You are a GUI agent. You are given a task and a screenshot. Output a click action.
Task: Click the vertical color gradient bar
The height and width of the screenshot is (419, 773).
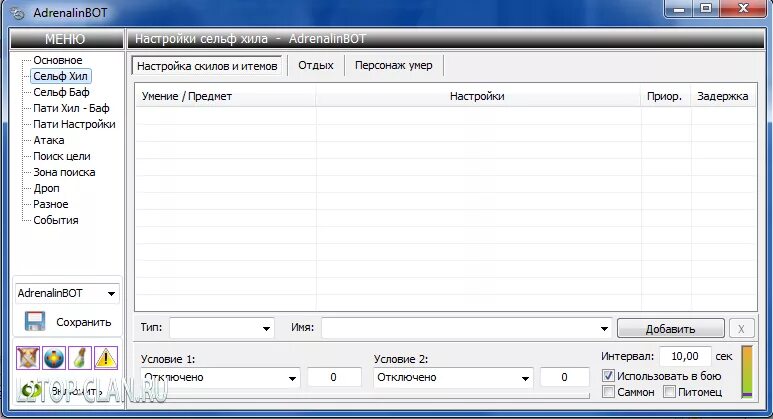[x=747, y=372]
